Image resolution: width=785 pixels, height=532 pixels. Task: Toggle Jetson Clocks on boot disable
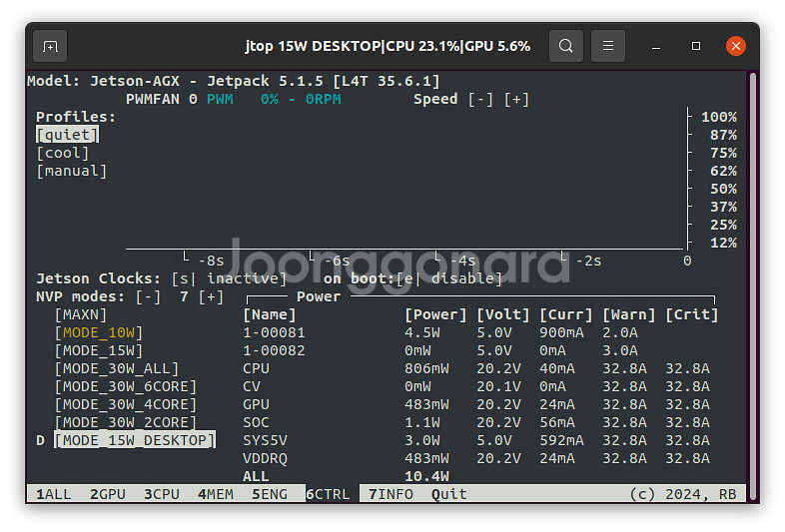click(x=448, y=278)
